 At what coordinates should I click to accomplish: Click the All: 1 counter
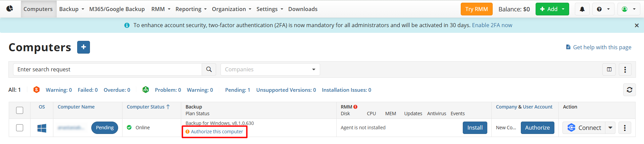[x=14, y=90]
